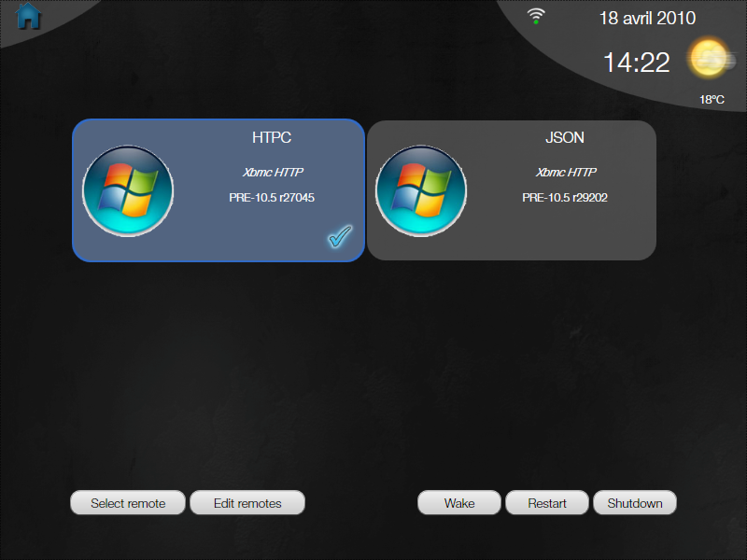Select the Windows logo on HTPC card
This screenshot has height=560, width=747.
(x=128, y=191)
